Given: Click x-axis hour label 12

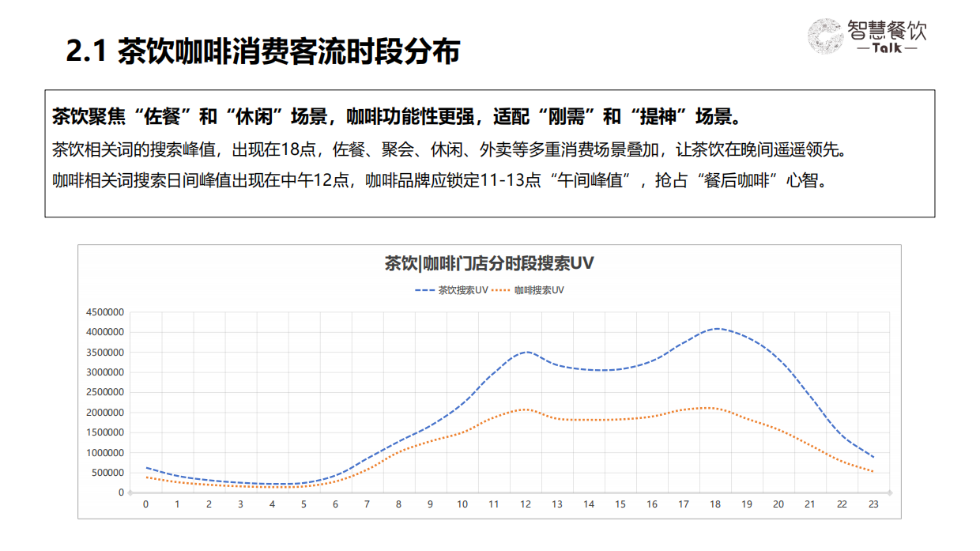Looking at the screenshot, I should coord(526,504).
